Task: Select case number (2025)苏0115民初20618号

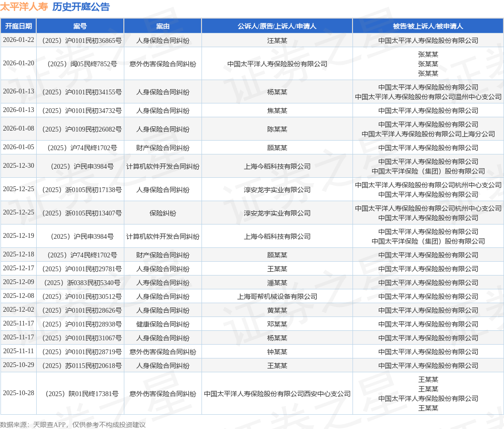Action: [x=82, y=366]
